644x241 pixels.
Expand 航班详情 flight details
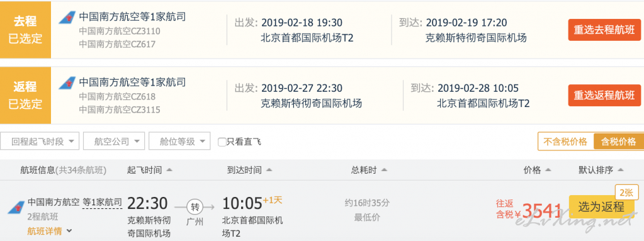tap(50, 231)
